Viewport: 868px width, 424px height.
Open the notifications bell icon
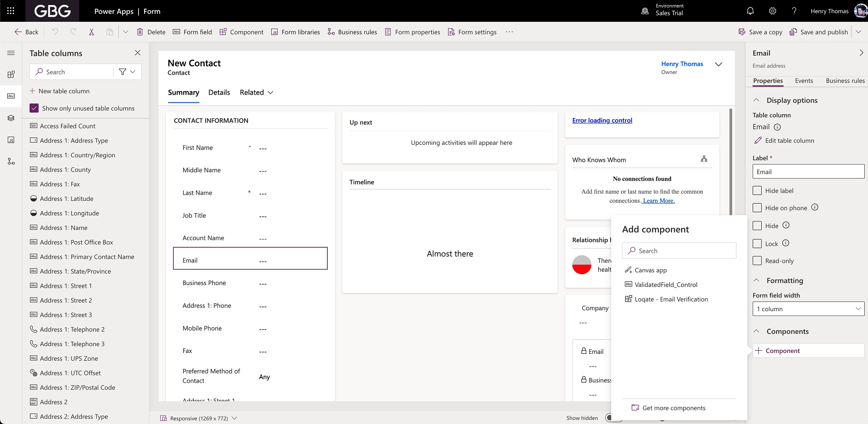(750, 11)
